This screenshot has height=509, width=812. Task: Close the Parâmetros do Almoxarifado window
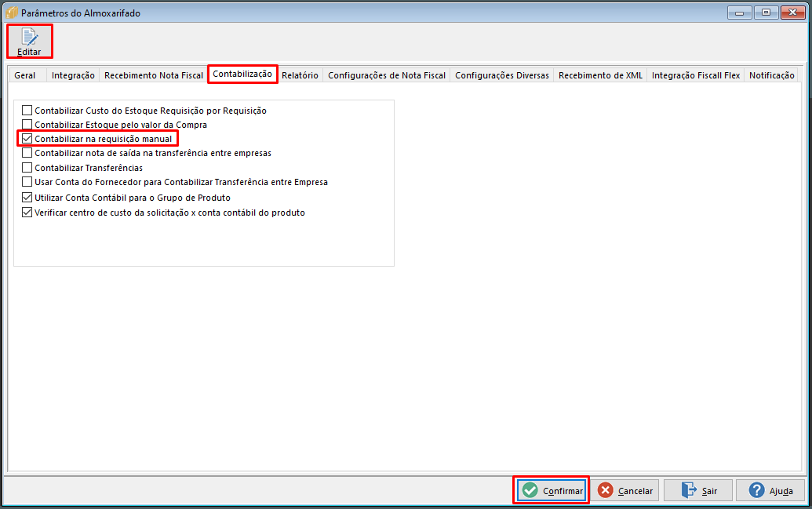pyautogui.click(x=792, y=13)
